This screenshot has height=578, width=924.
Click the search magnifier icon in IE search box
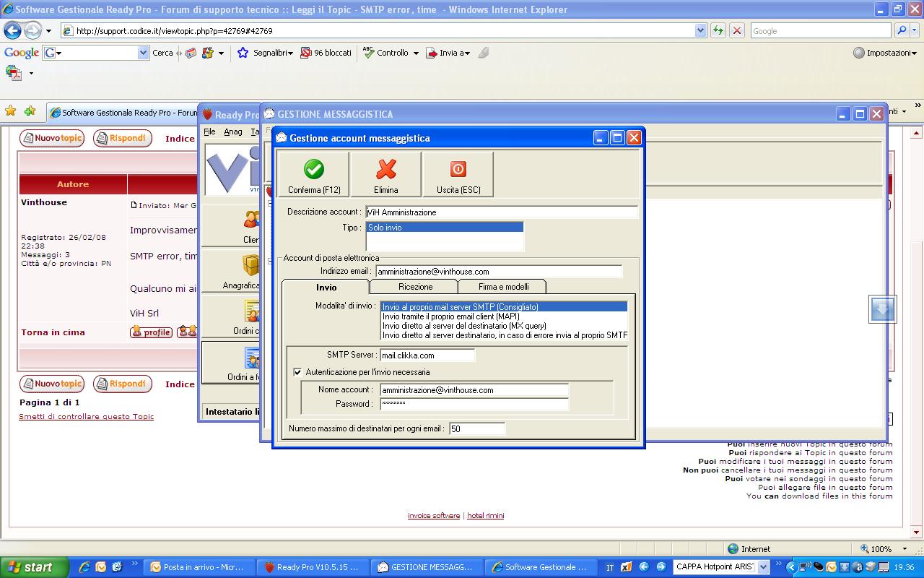pos(902,30)
